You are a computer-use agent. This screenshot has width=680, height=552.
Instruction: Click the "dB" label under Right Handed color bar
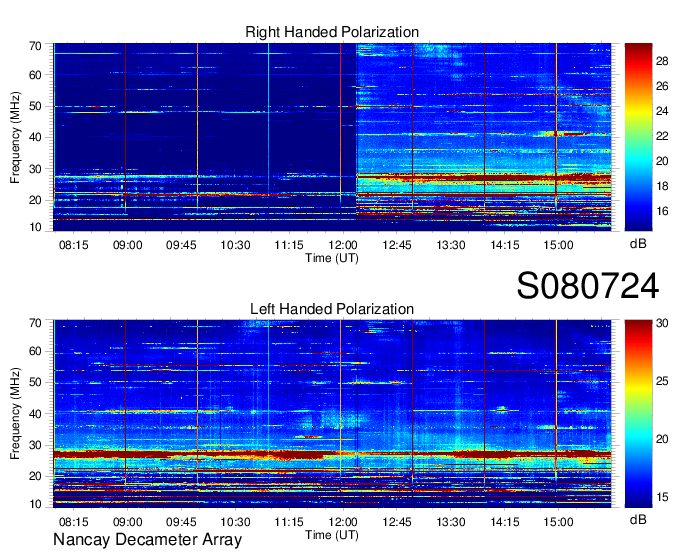pyautogui.click(x=638, y=244)
